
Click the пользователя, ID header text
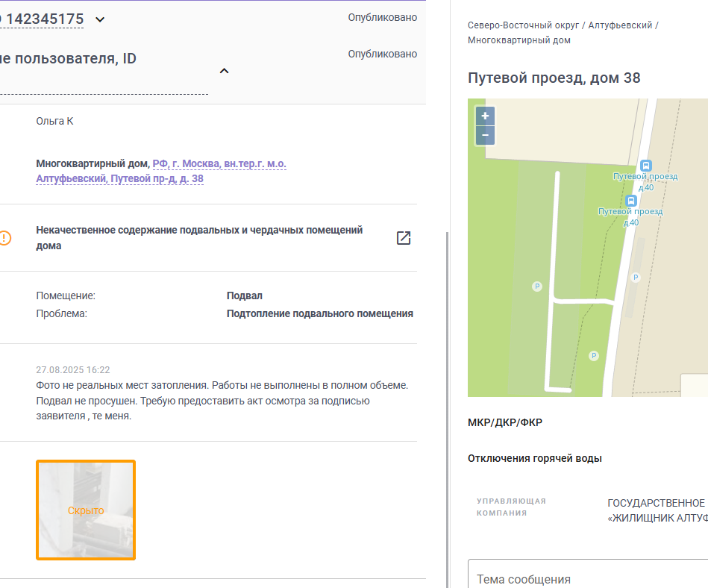(x=68, y=58)
